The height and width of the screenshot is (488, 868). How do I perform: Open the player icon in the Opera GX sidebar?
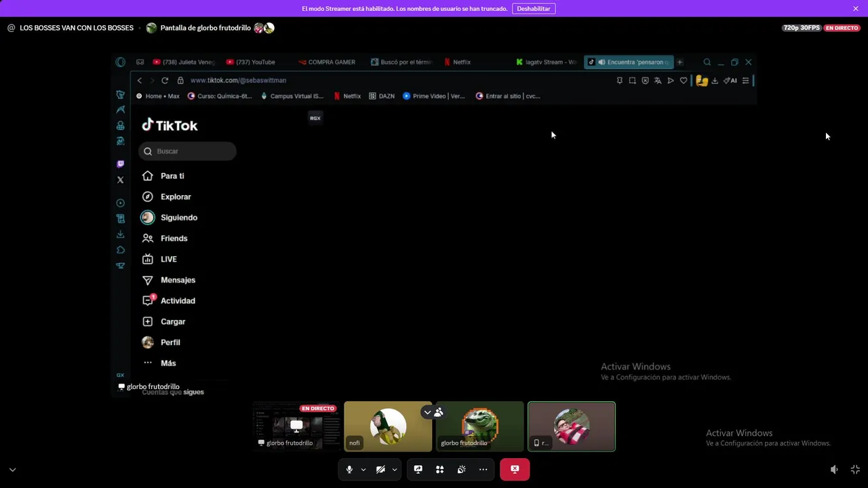[x=121, y=203]
